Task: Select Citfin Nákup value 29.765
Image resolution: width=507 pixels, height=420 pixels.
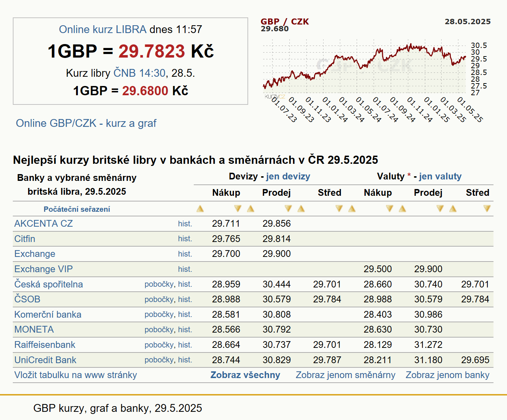Action: (x=226, y=239)
